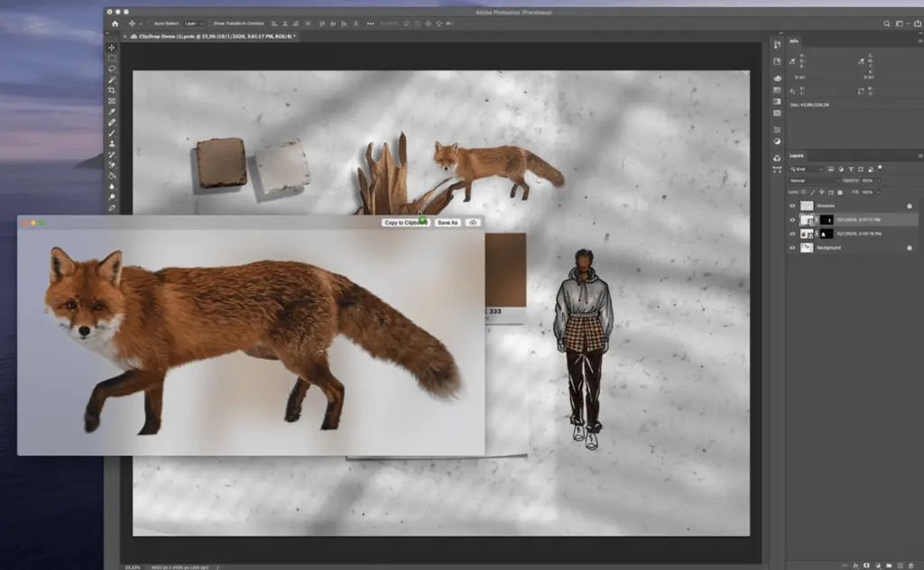The width and height of the screenshot is (924, 570).
Task: Open the Move tool preset picker arrow
Action: click(x=141, y=24)
